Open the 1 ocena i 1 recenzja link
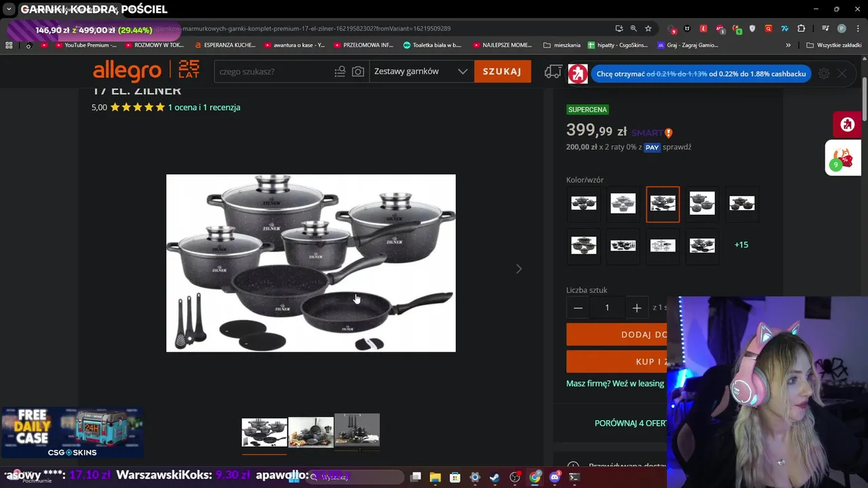 [204, 107]
